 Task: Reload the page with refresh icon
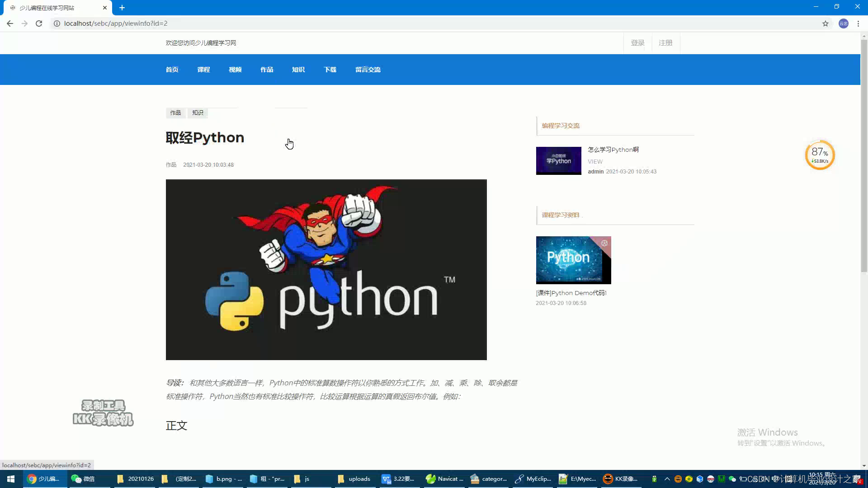(x=39, y=23)
